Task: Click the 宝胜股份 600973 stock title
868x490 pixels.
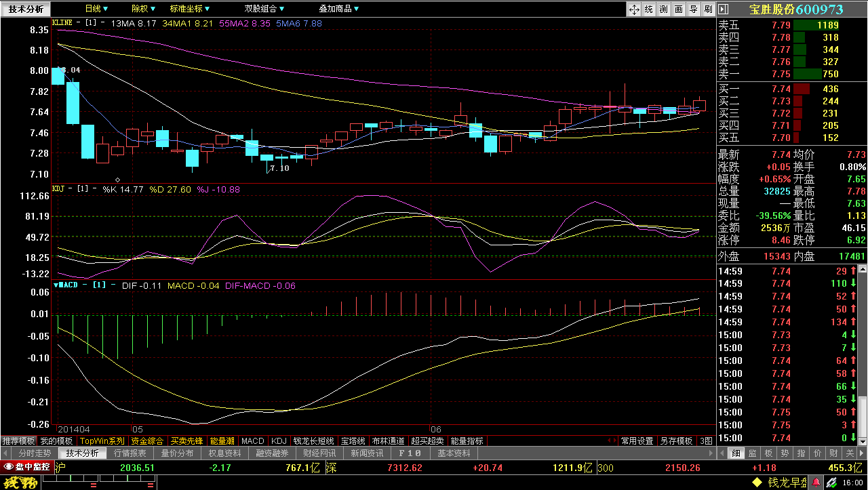Action: 796,9
